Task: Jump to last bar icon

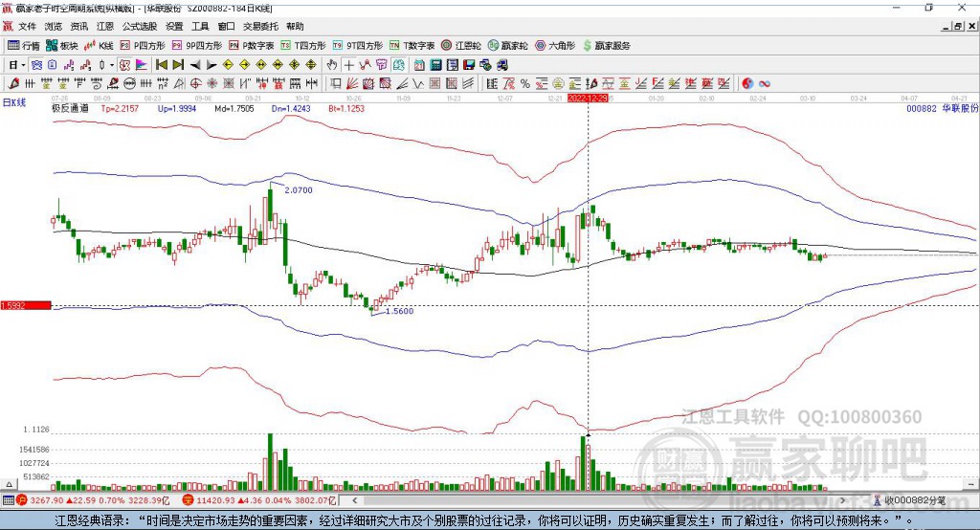Action: coord(178,65)
